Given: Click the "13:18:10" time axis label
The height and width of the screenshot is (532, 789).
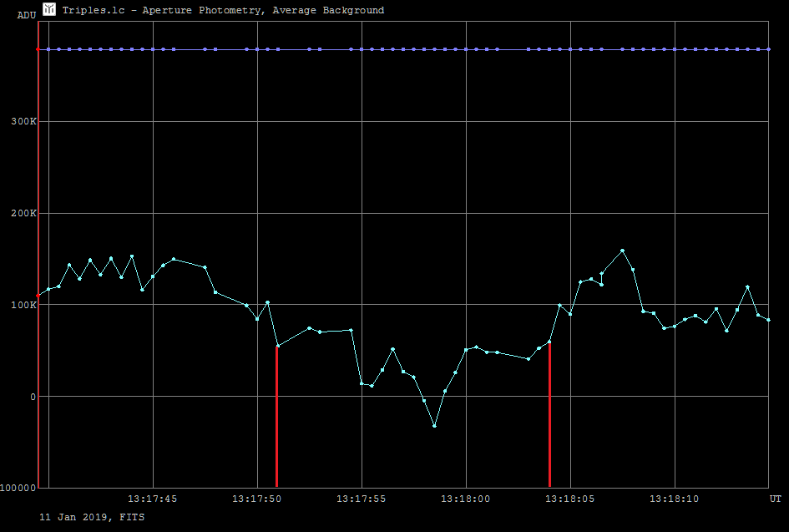Looking at the screenshot, I should click(675, 499).
